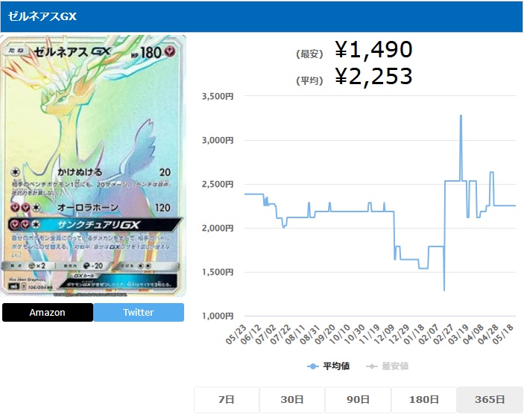524x420 pixels.
Task: Click the ゼルネアスGX card image
Action: pyautogui.click(x=93, y=166)
